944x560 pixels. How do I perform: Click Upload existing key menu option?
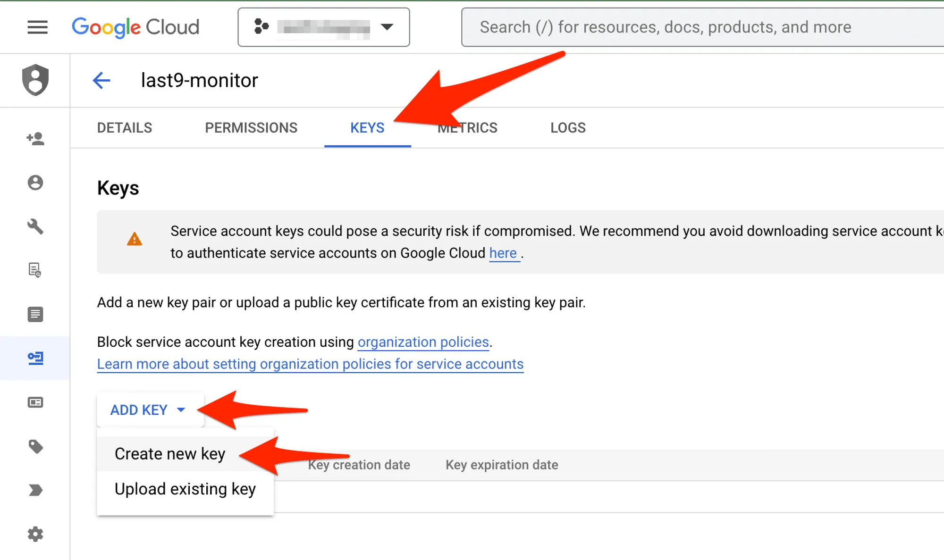(185, 489)
